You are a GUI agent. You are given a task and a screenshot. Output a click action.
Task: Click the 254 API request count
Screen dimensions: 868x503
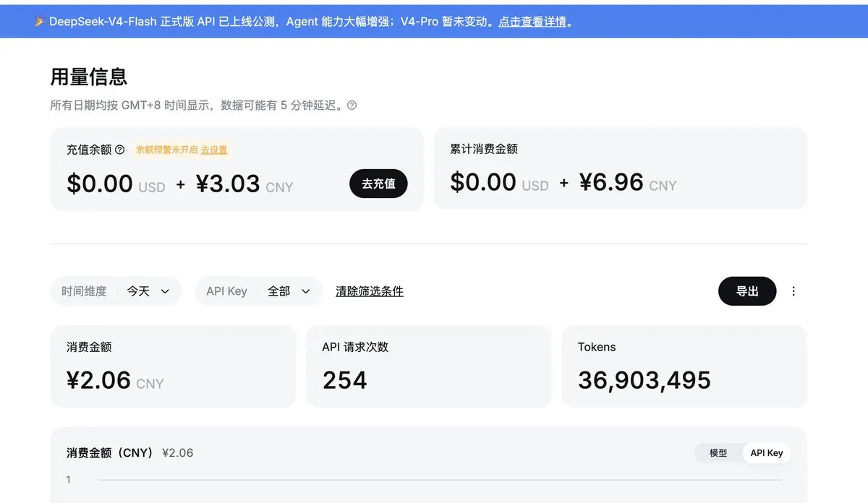345,380
